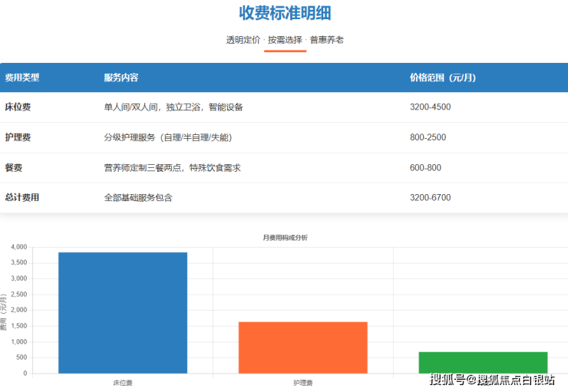Select the 服务内容 column header
Viewport: 568px width, 392px height.
tap(121, 77)
